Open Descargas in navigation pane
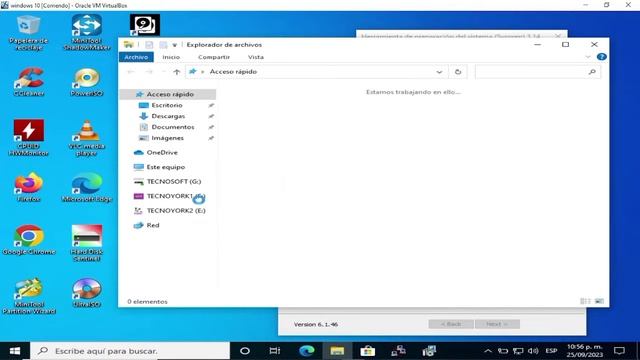 pos(168,116)
